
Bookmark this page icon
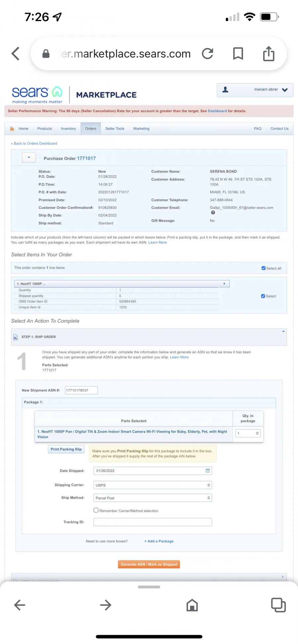pyautogui.click(x=238, y=54)
